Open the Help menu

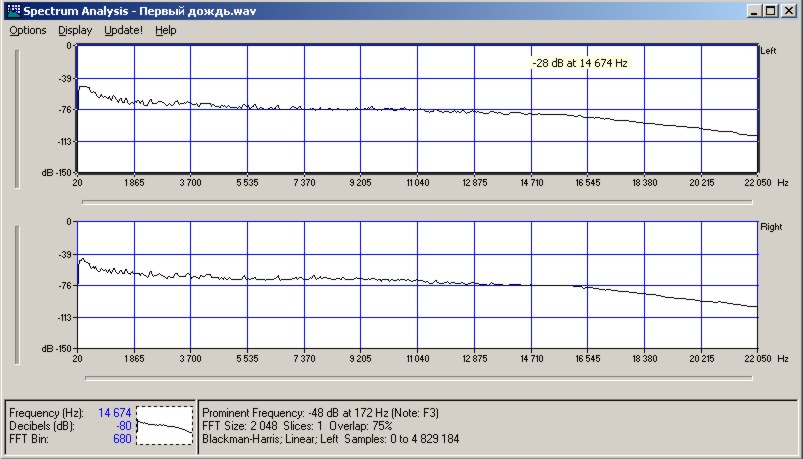(x=166, y=30)
